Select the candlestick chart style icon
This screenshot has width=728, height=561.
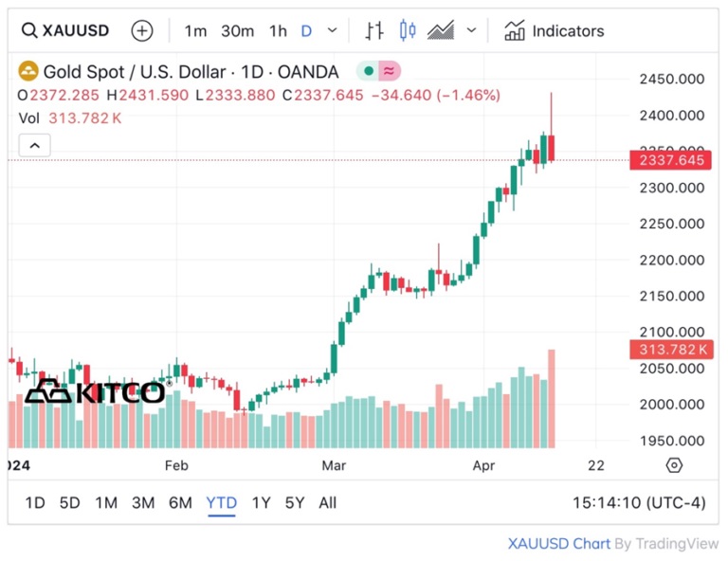click(408, 30)
